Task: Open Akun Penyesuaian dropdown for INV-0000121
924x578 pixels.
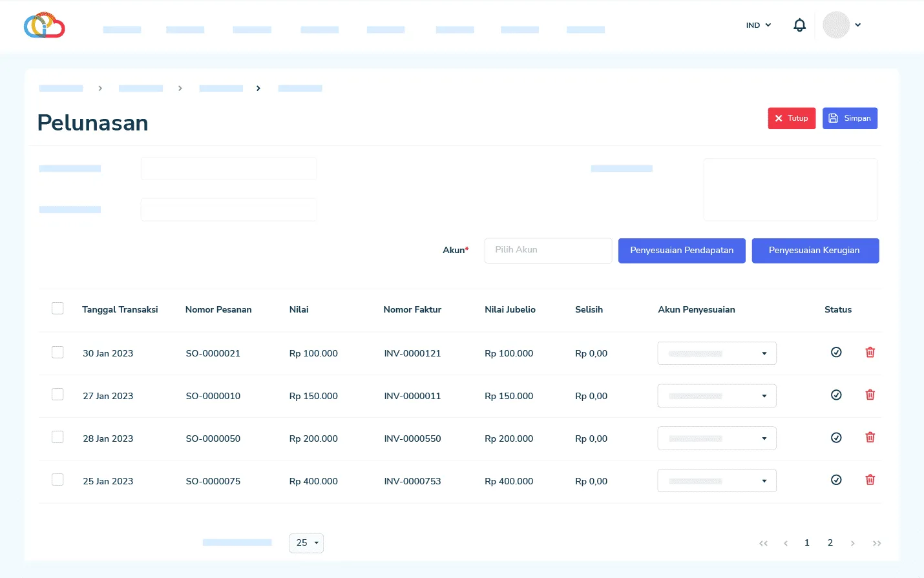Action: (717, 353)
